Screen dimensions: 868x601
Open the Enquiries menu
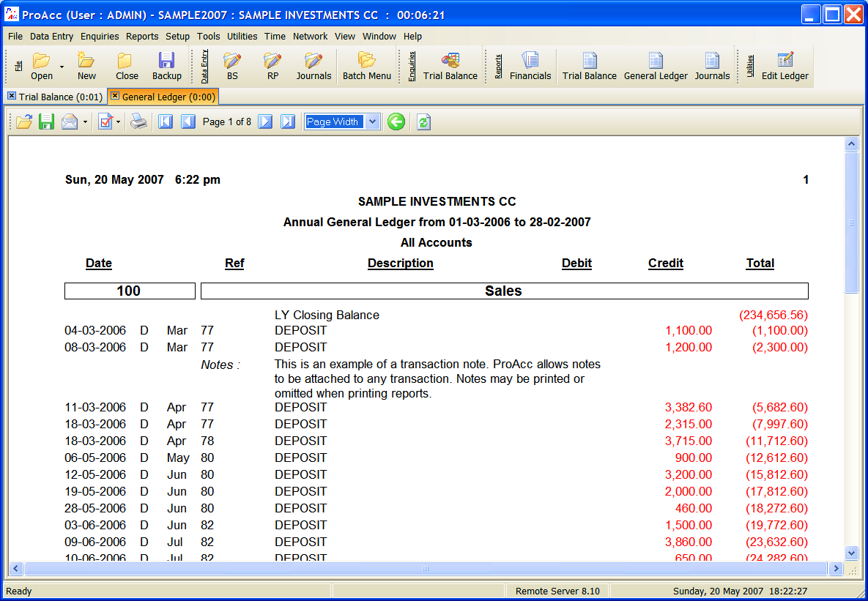[x=100, y=37]
